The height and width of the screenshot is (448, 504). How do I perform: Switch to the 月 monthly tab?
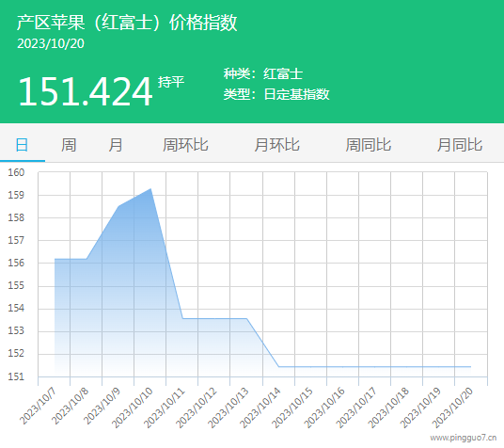click(x=115, y=145)
